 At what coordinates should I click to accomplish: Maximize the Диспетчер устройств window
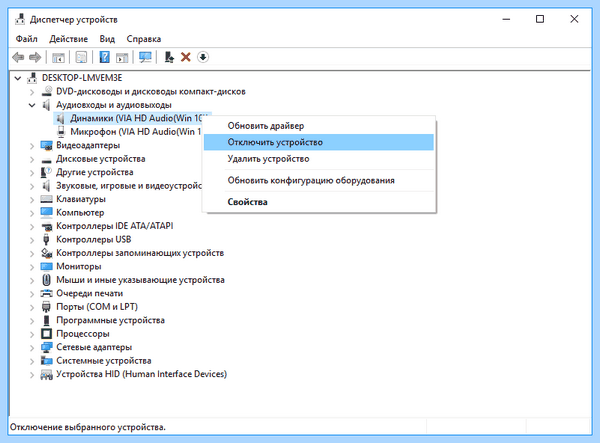coord(540,19)
